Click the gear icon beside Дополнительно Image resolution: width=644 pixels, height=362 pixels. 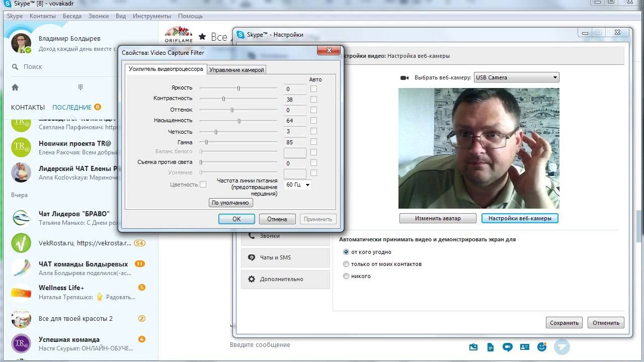coord(252,279)
